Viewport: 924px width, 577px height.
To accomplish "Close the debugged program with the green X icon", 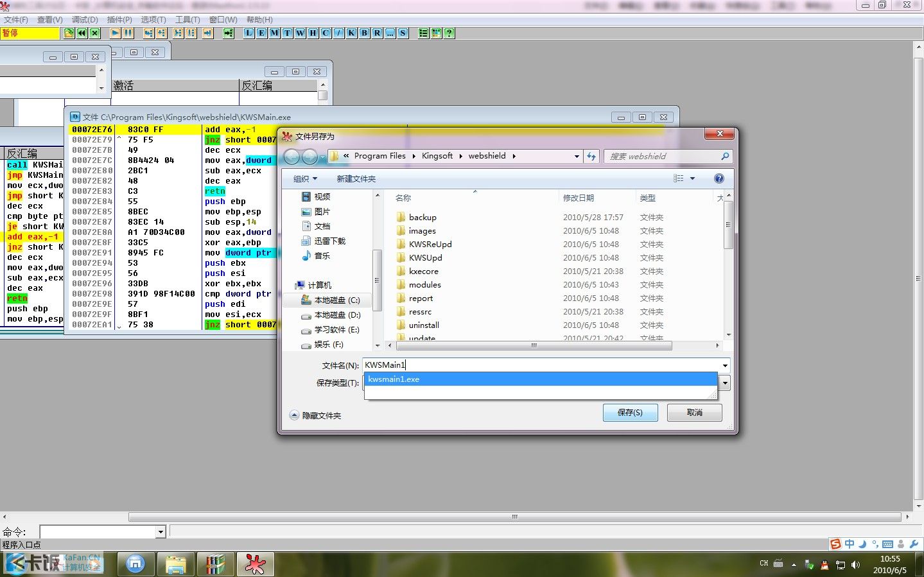I will 94,33.
